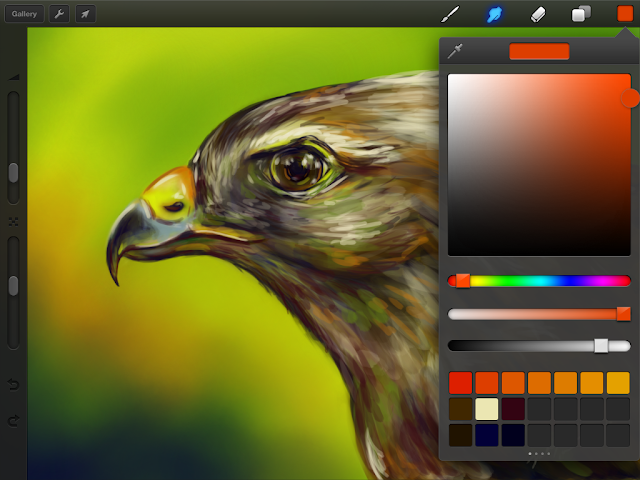This screenshot has height=480, width=640.
Task: Open the Gallery view
Action: click(x=24, y=14)
